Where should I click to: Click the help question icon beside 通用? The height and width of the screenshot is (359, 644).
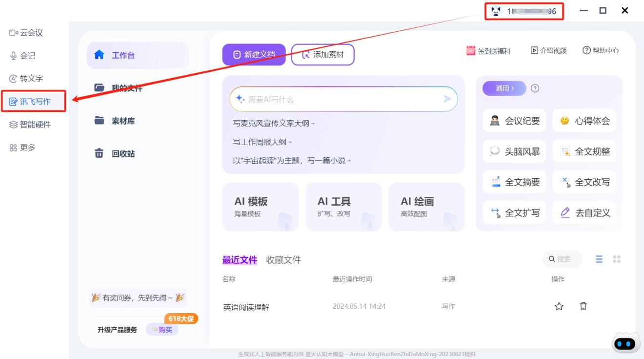click(535, 88)
